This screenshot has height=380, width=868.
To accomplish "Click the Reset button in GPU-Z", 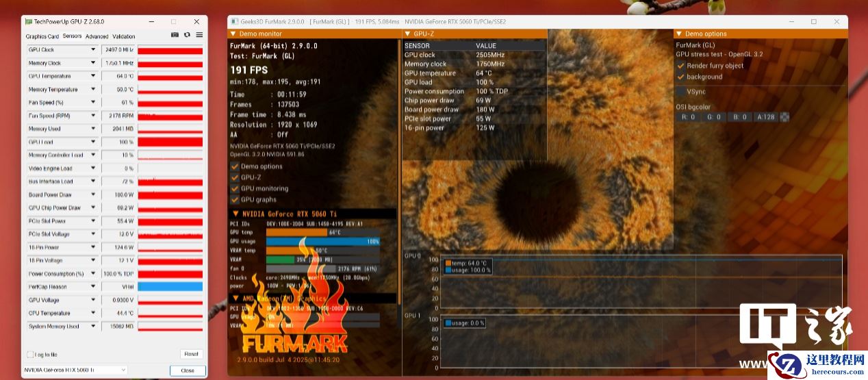I will [191, 354].
